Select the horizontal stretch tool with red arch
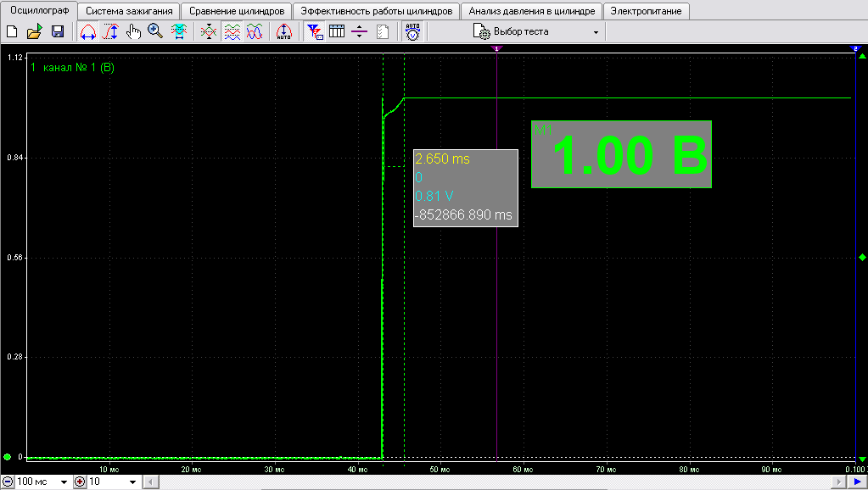868x490 pixels. [x=88, y=31]
